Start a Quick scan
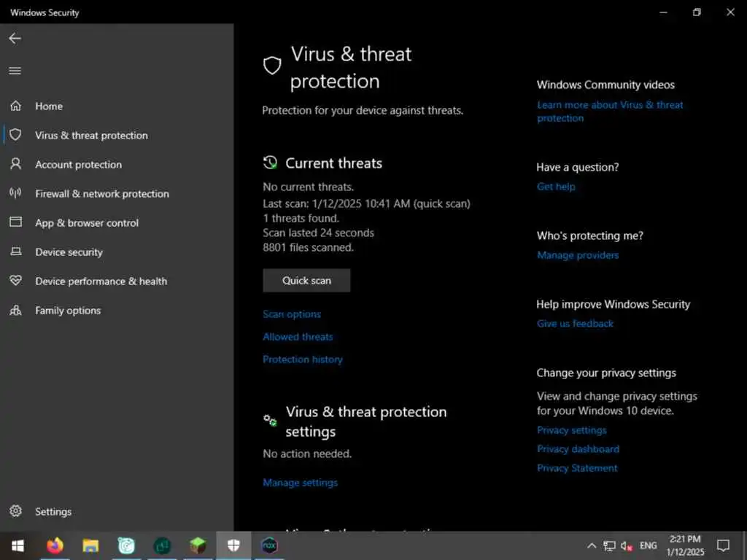Screen dimensions: 747x560 pyautogui.click(x=306, y=281)
